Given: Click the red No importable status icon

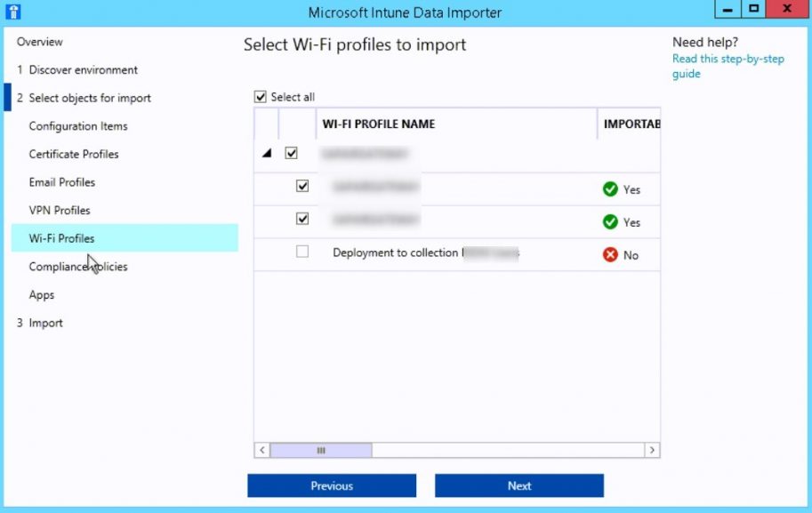Looking at the screenshot, I should pyautogui.click(x=610, y=254).
